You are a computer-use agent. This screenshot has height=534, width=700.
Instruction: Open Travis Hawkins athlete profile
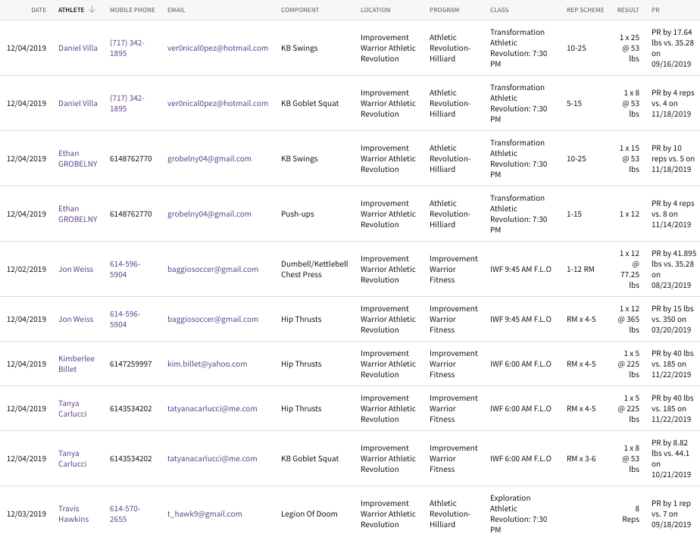74,514
